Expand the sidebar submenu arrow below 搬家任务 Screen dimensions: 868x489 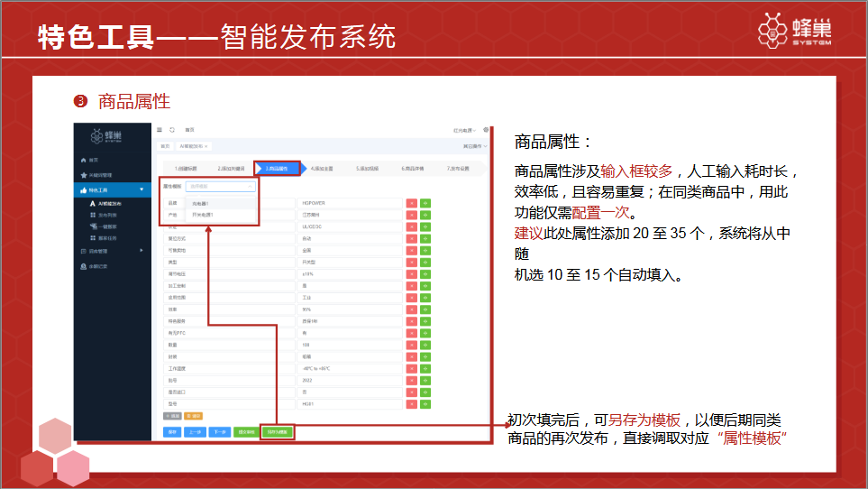click(142, 251)
